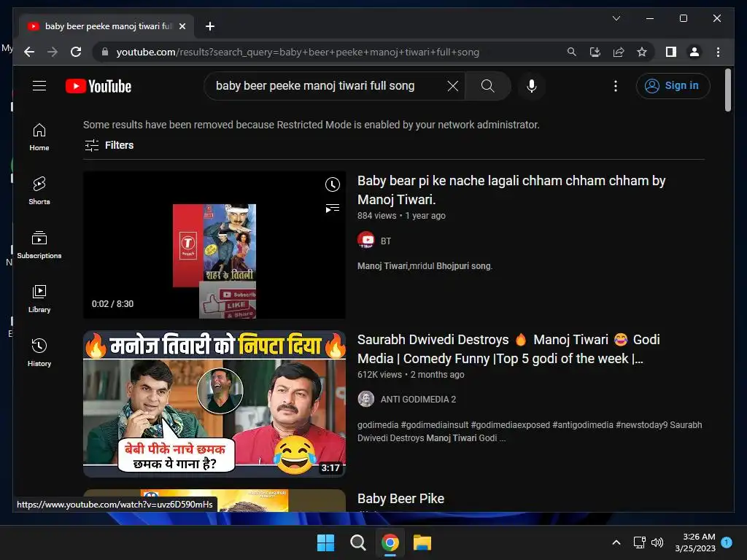Open Shorts in the sidebar
Viewport: 747px width, 560px height.
tap(39, 192)
